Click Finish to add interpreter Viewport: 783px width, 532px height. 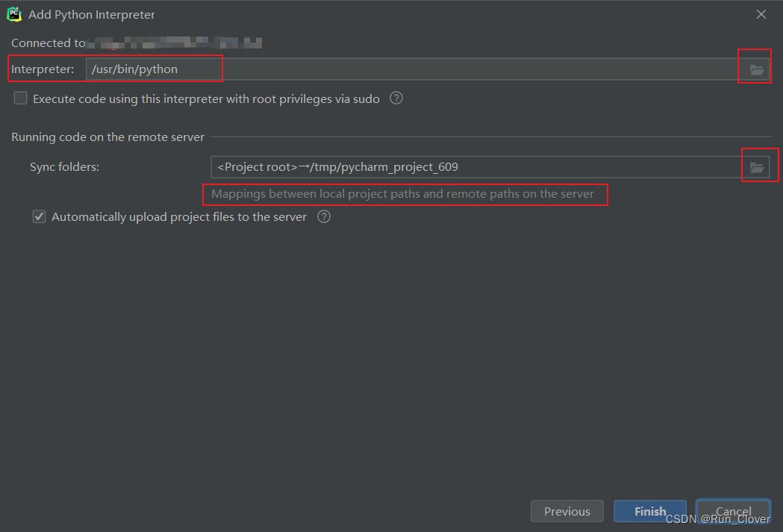click(649, 511)
